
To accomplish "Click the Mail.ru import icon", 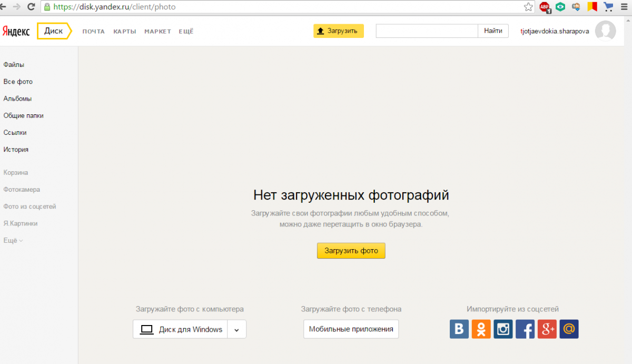I will coord(569,329).
